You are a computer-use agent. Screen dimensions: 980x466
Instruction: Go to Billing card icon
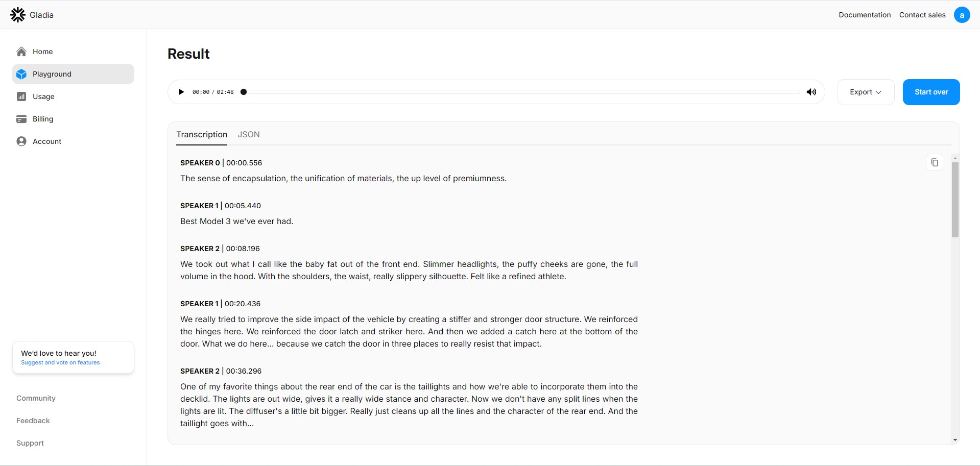[21, 119]
